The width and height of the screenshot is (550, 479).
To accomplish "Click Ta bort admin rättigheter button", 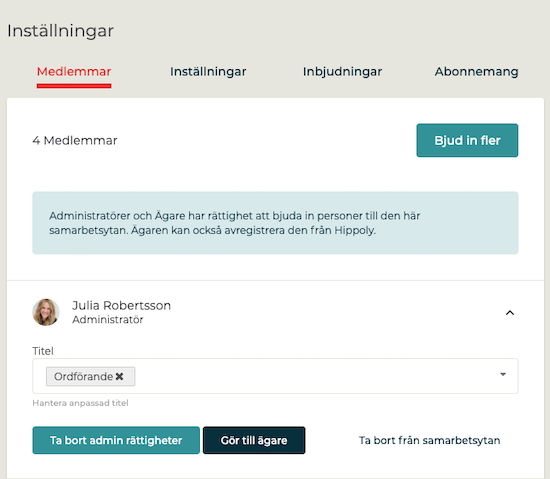I will (116, 440).
